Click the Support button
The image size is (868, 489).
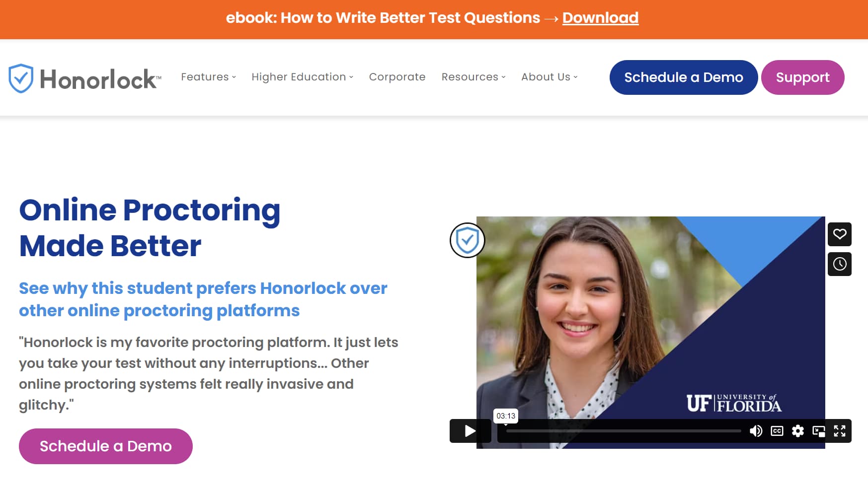(x=802, y=77)
